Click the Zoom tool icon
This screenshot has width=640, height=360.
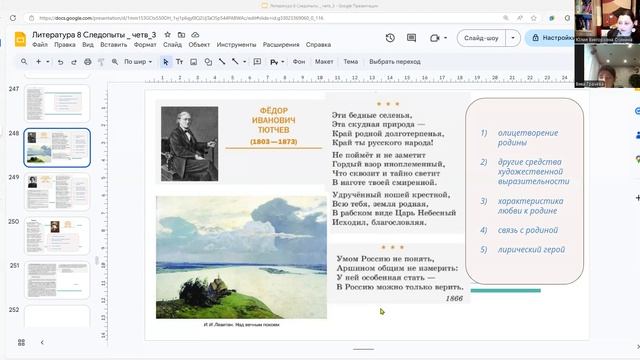(x=115, y=62)
